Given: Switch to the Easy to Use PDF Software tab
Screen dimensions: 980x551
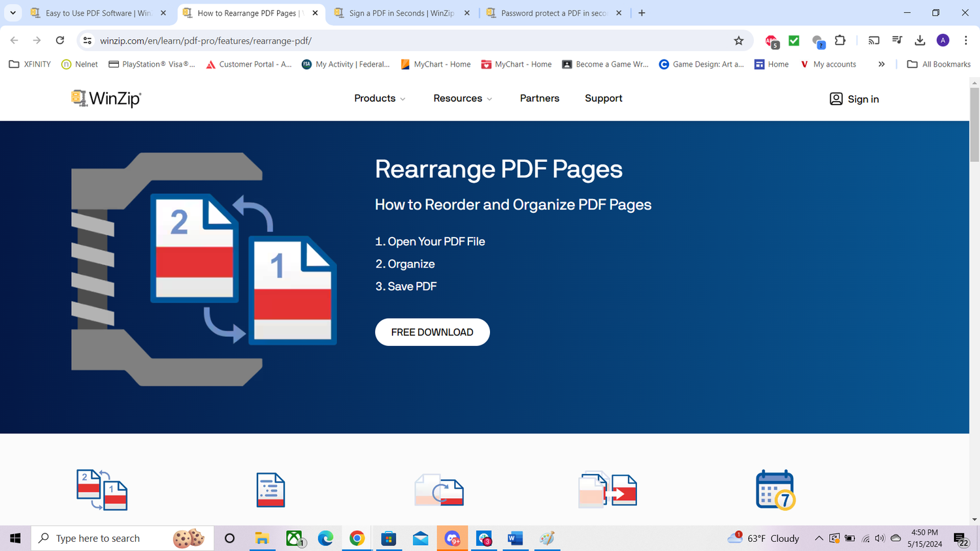Looking at the screenshot, I should point(98,13).
